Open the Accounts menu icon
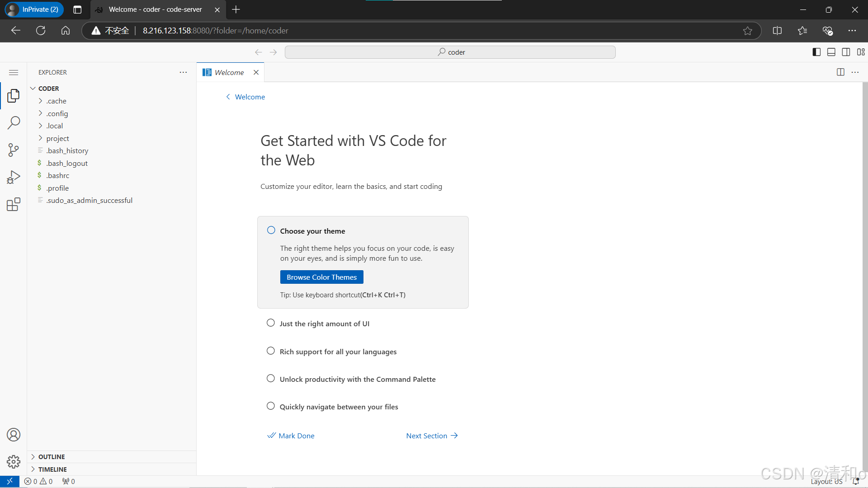Screen dimensions: 868x488 pos(14,435)
